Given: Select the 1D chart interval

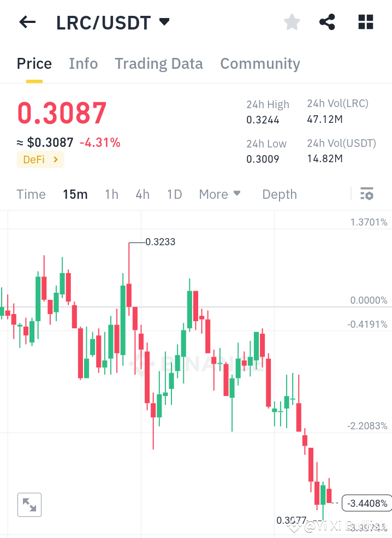Looking at the screenshot, I should tap(174, 194).
